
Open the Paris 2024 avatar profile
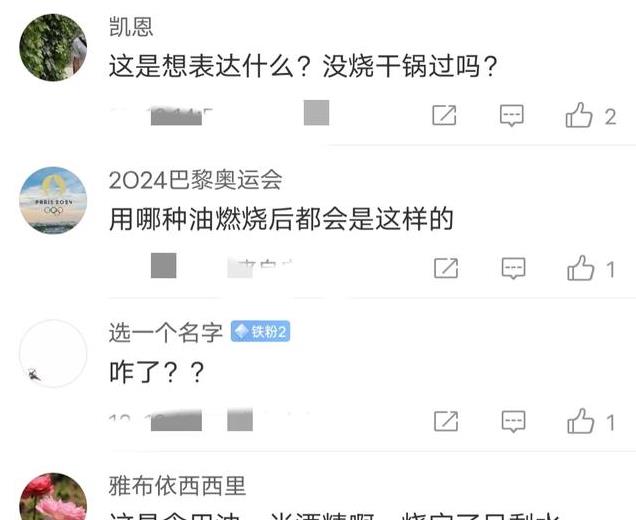(x=53, y=200)
